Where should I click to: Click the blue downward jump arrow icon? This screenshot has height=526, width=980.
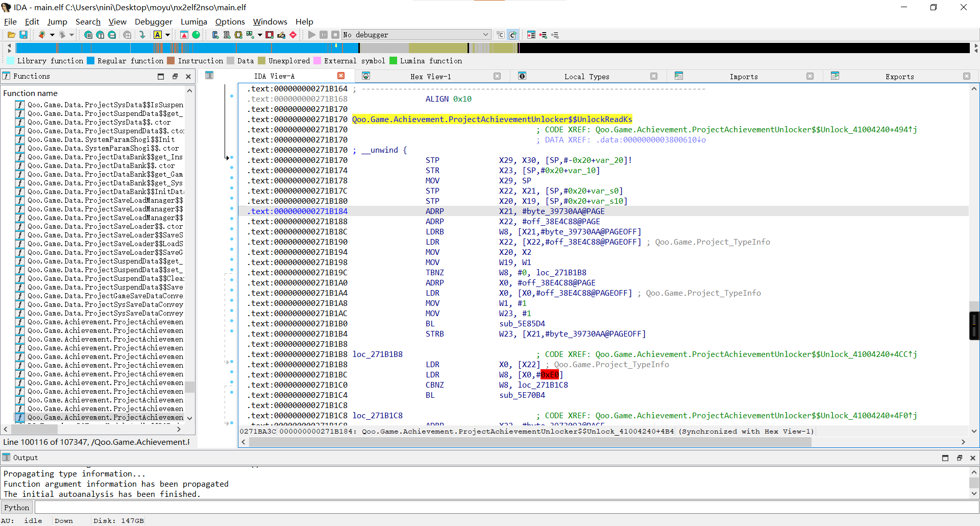(x=142, y=35)
